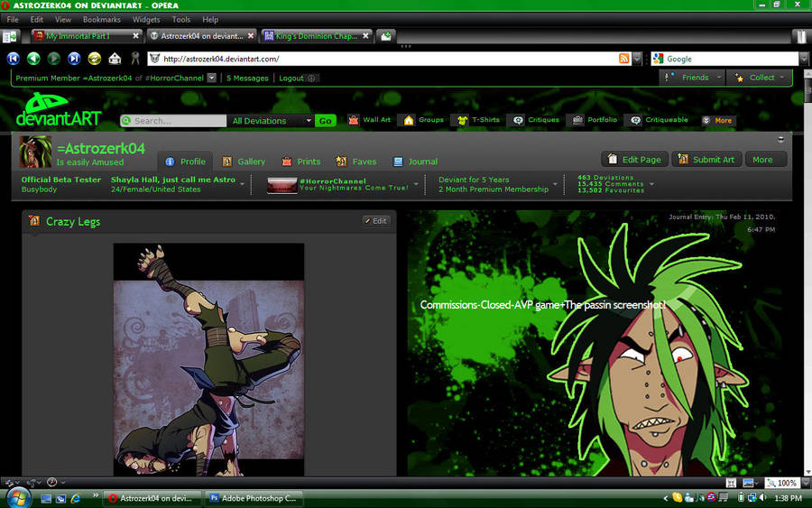The height and width of the screenshot is (508, 812).
Task: Click the volume icon in system tray
Action: coord(762,498)
